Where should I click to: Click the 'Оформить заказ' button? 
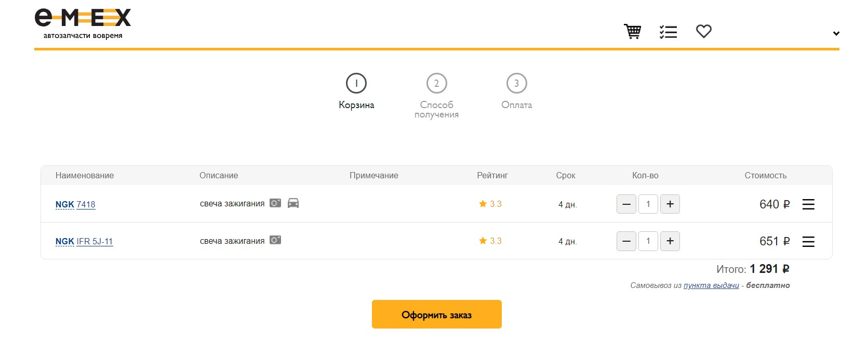coord(437,314)
